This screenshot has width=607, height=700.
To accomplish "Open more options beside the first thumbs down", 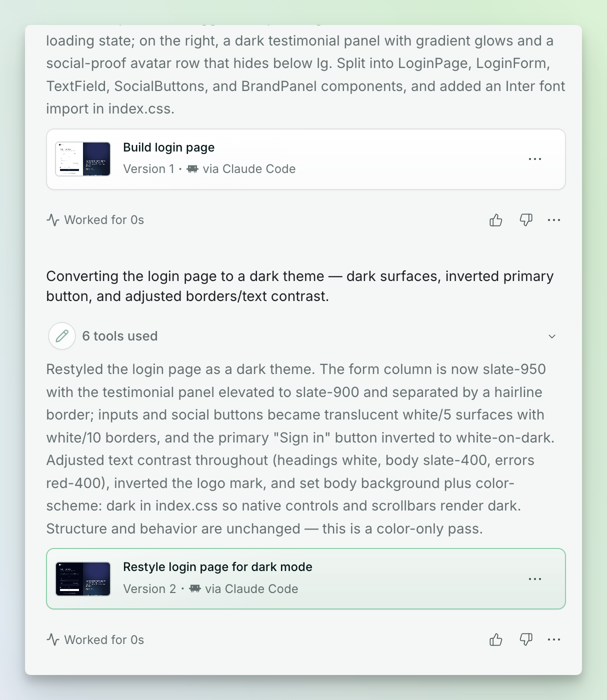I will click(554, 220).
